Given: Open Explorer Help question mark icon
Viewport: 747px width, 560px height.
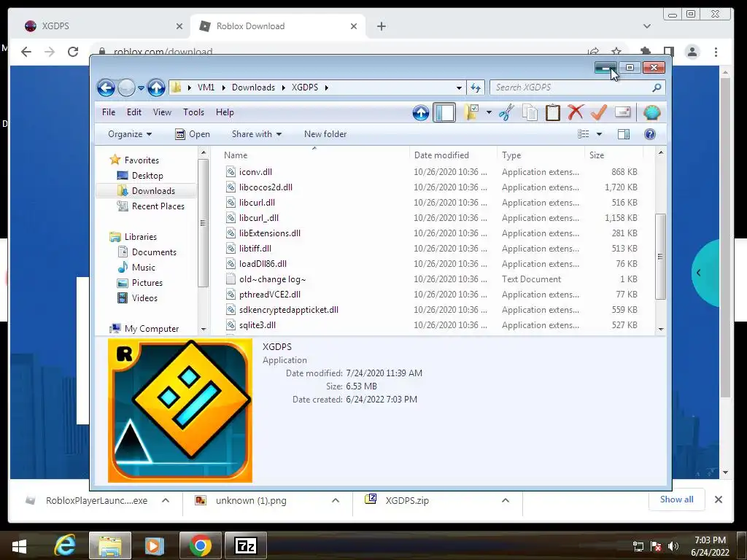Looking at the screenshot, I should [x=650, y=134].
